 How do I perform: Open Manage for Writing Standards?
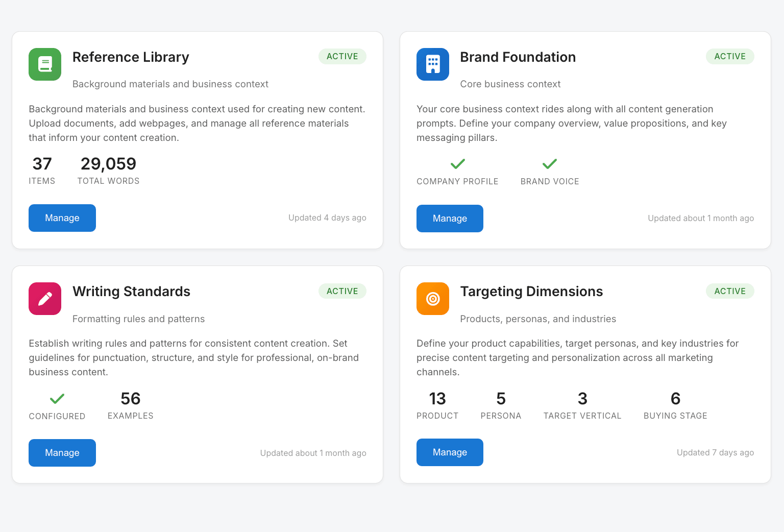62,453
